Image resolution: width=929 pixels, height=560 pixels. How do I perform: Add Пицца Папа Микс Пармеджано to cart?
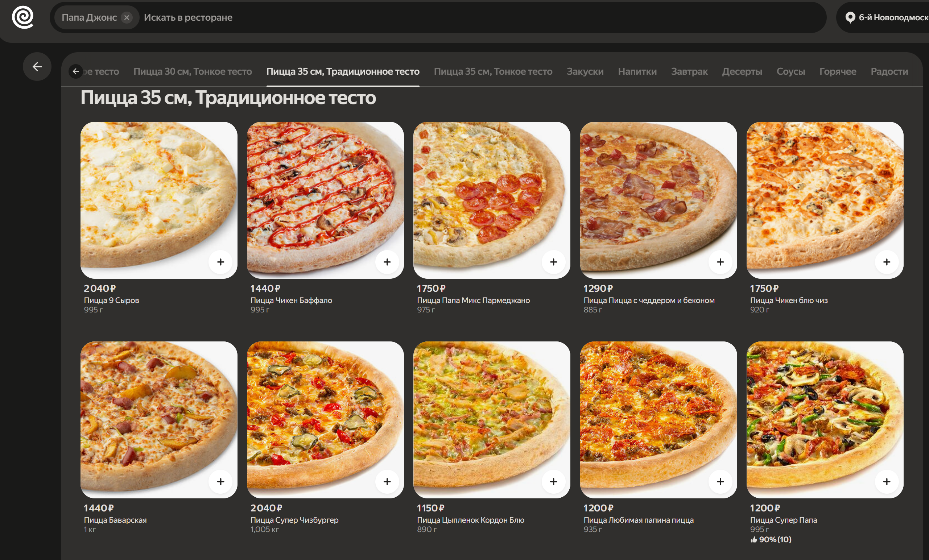553,262
